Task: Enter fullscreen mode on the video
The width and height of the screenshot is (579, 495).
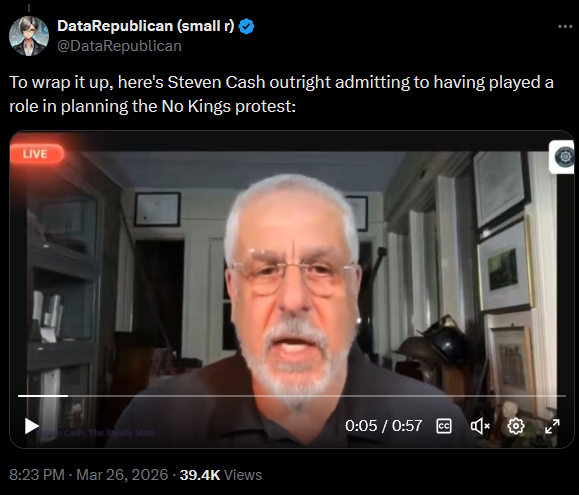Action: tap(552, 426)
